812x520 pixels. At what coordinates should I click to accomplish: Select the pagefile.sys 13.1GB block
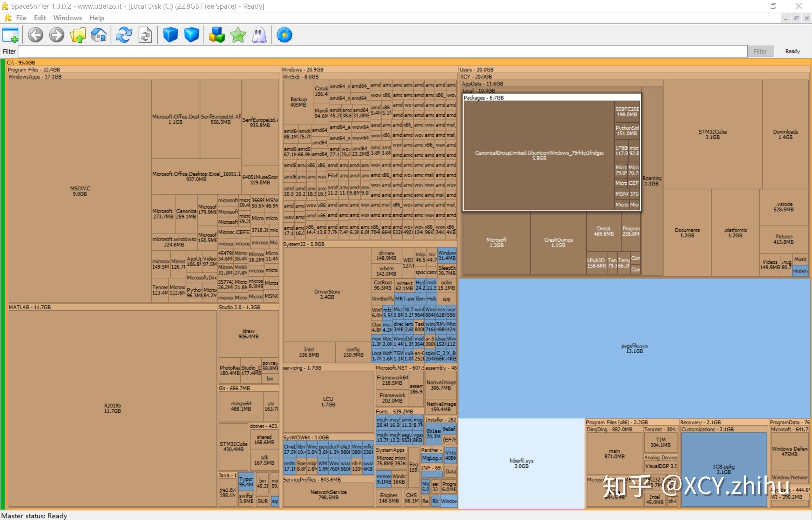coord(634,348)
